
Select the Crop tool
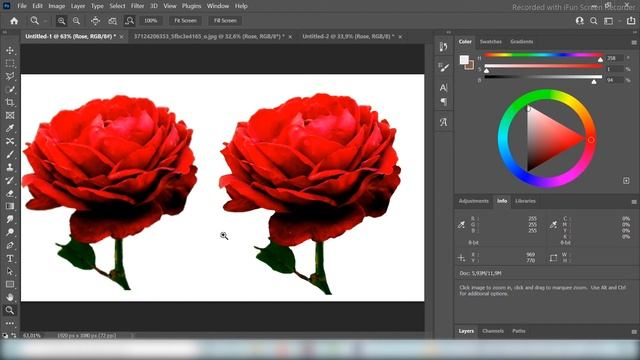click(x=10, y=102)
